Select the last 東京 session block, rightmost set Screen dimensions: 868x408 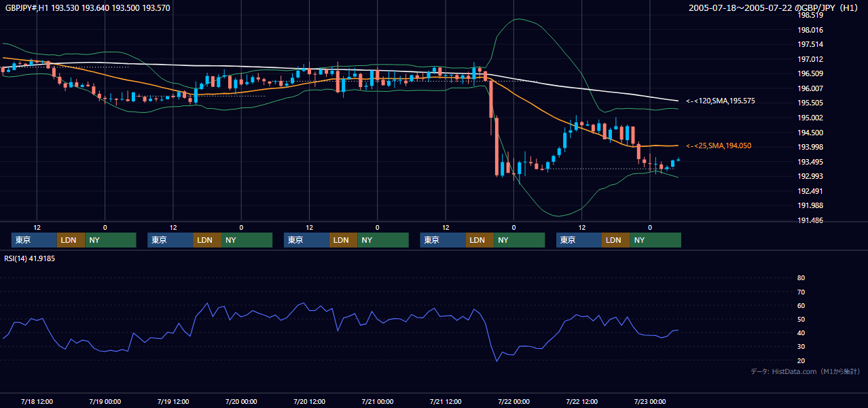click(579, 240)
